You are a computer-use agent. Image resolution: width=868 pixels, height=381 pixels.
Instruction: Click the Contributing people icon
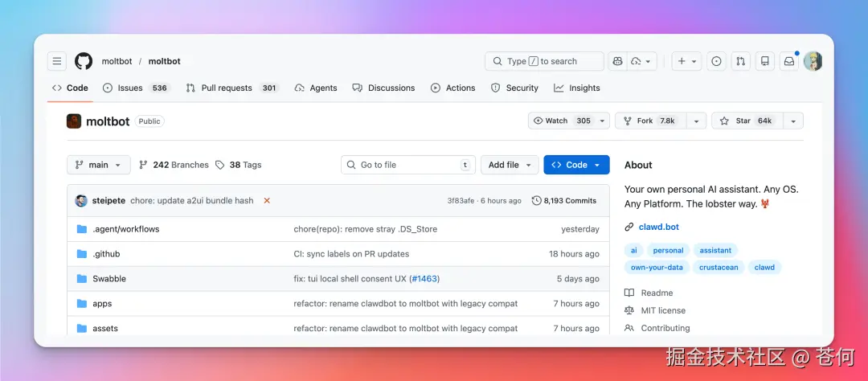(x=628, y=329)
